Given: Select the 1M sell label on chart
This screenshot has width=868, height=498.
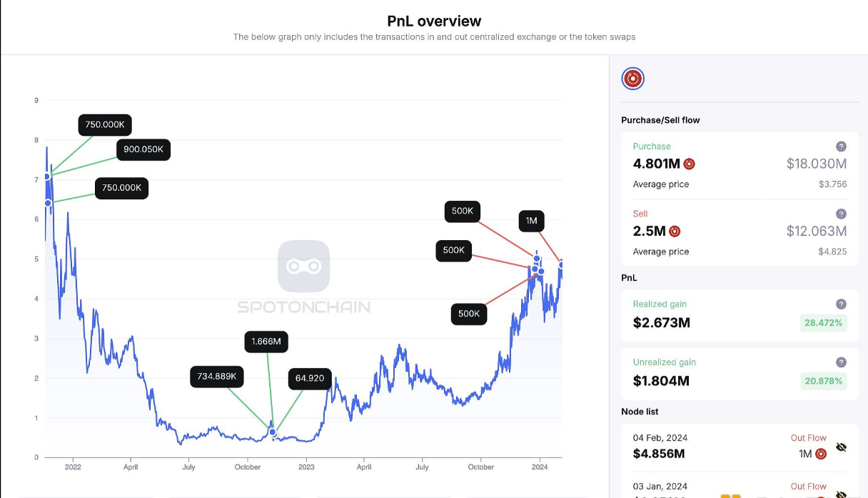Looking at the screenshot, I should (531, 221).
